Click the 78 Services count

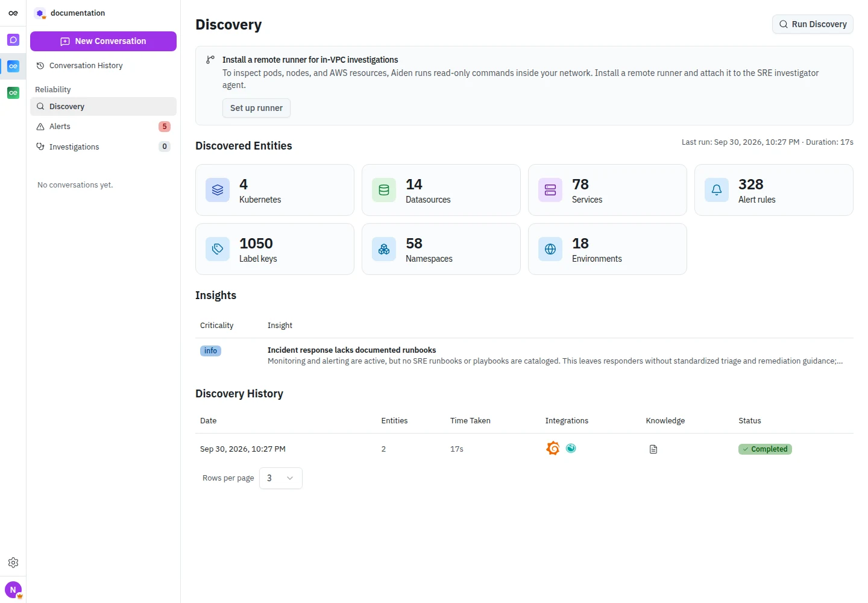580,185
